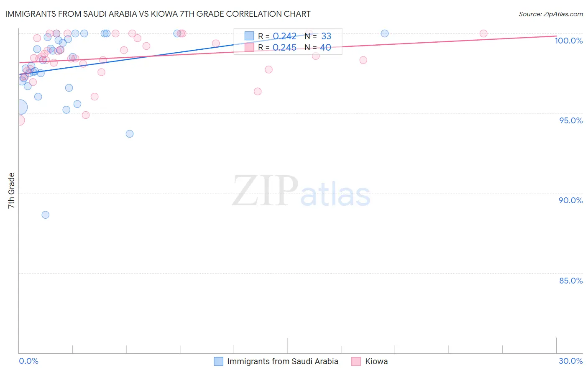Click the chart title text

[x=158, y=14]
